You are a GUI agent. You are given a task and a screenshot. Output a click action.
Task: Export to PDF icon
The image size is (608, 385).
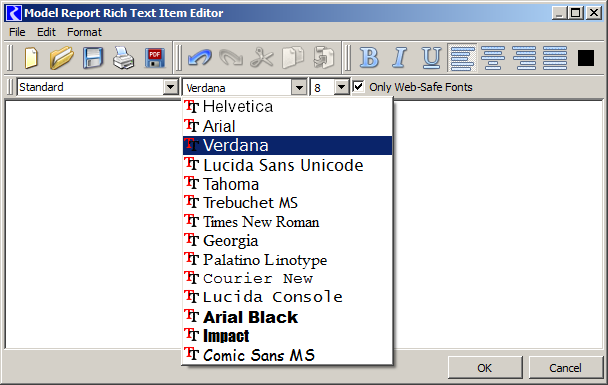(155, 58)
